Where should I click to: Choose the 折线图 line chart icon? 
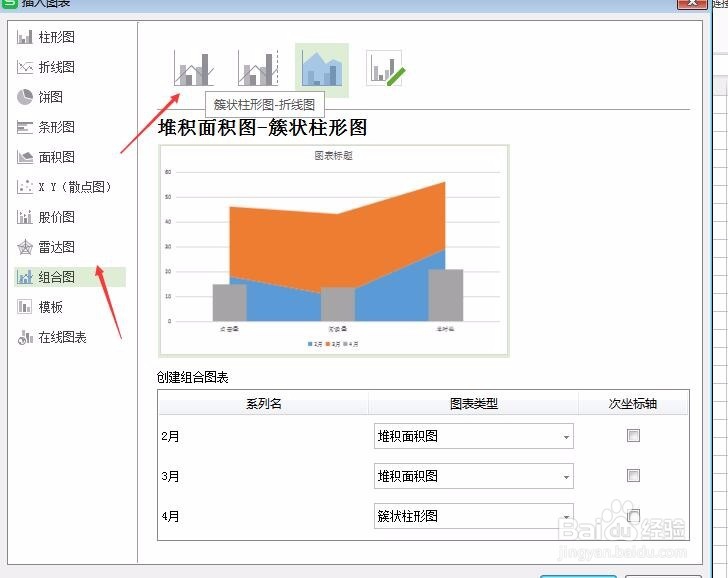click(25, 67)
